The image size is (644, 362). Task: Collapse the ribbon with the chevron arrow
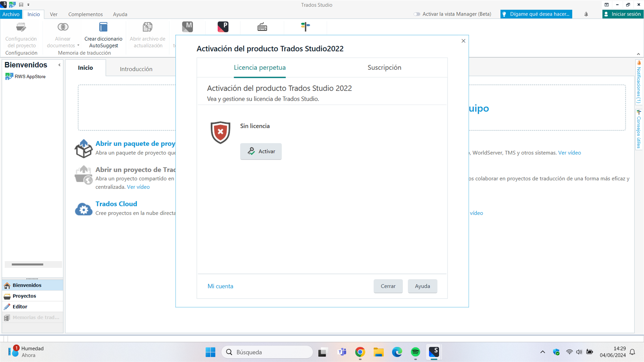point(638,54)
